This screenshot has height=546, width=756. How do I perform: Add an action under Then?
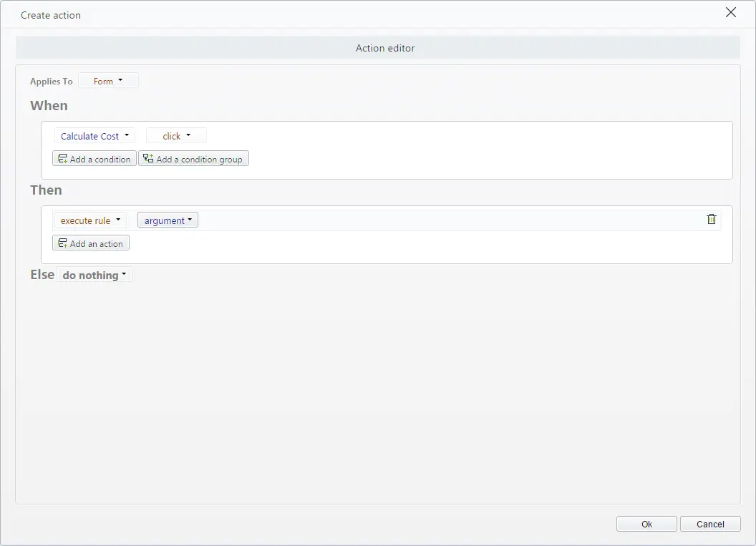click(x=91, y=243)
